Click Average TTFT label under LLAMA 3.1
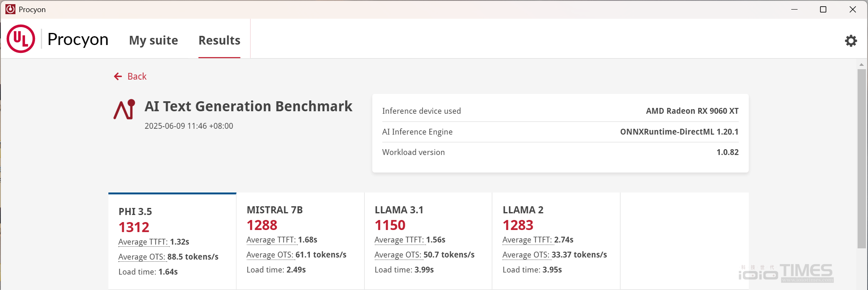868x290 pixels. (399, 240)
